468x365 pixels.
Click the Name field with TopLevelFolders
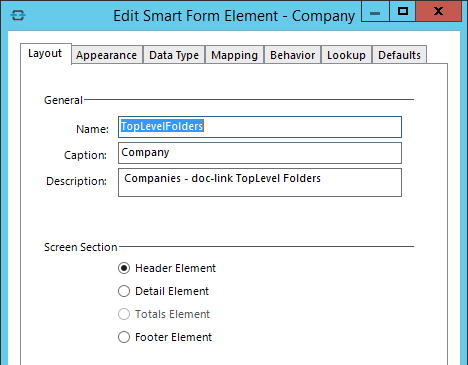tap(260, 127)
